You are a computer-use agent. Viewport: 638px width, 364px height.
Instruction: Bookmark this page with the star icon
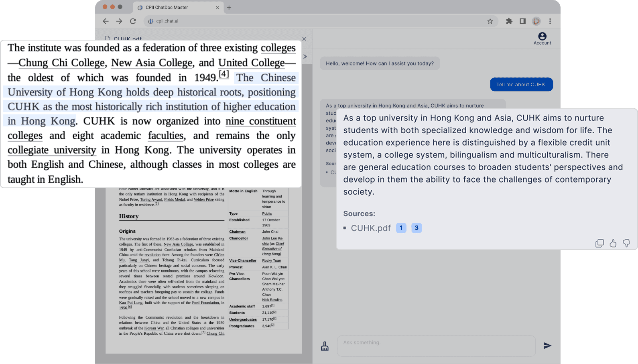click(x=490, y=21)
